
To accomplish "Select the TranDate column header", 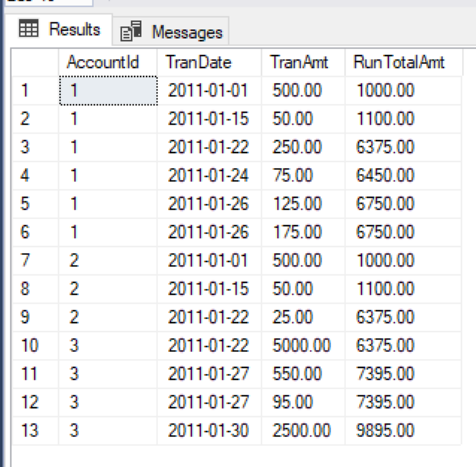I will [x=209, y=62].
